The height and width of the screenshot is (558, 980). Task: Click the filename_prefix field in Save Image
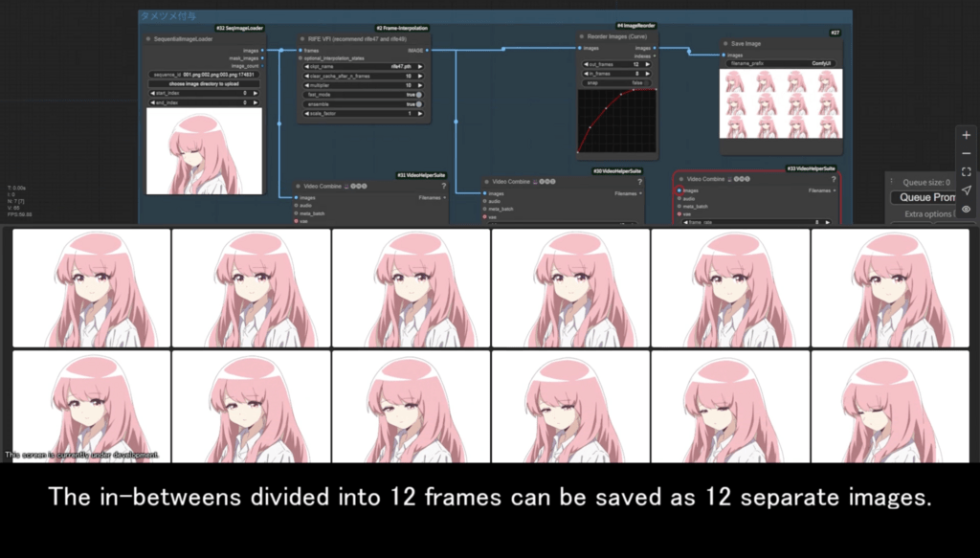[781, 64]
